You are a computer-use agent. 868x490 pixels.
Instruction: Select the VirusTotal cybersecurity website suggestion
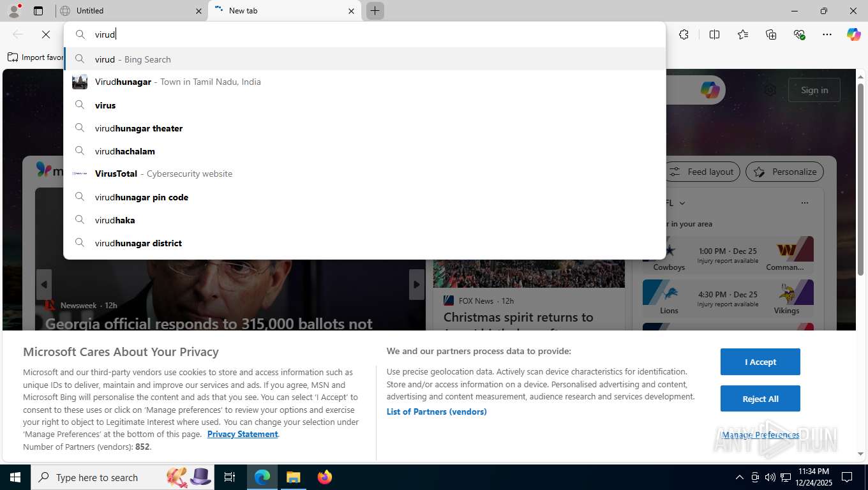pos(364,174)
